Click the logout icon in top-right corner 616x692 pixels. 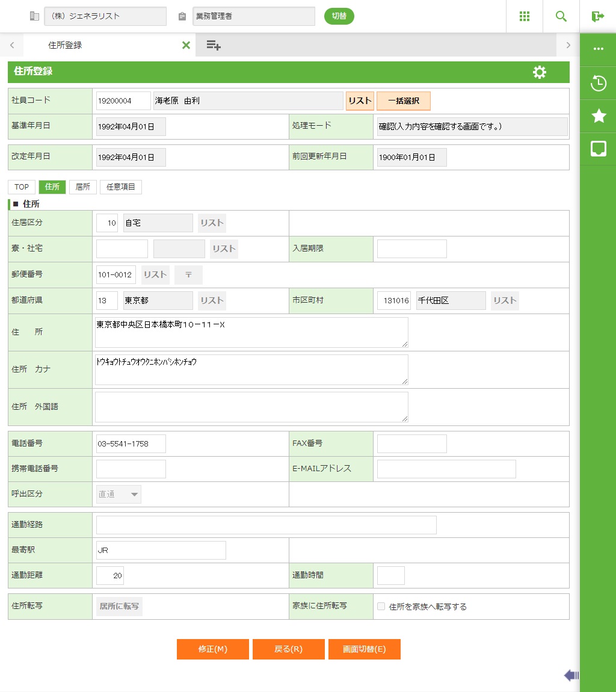[597, 16]
